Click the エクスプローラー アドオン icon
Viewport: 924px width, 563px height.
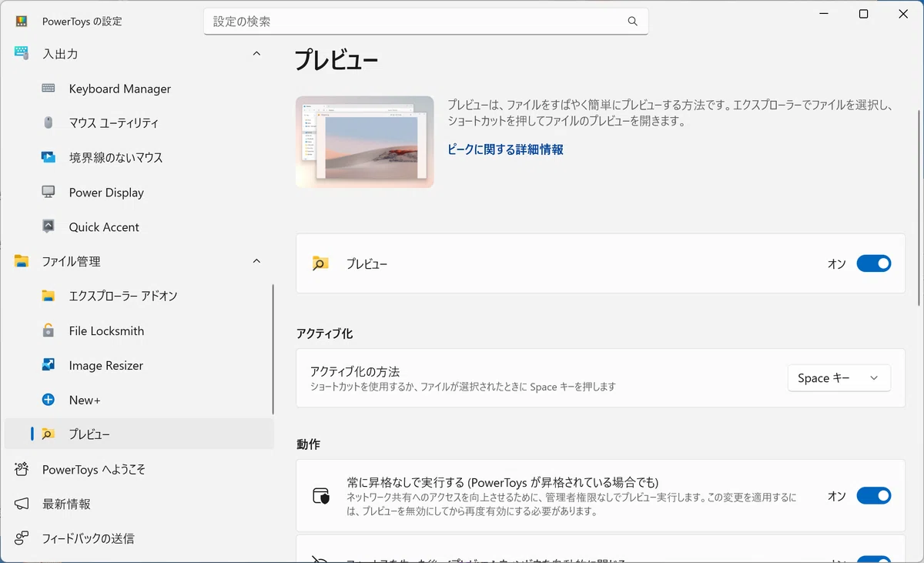[49, 296]
